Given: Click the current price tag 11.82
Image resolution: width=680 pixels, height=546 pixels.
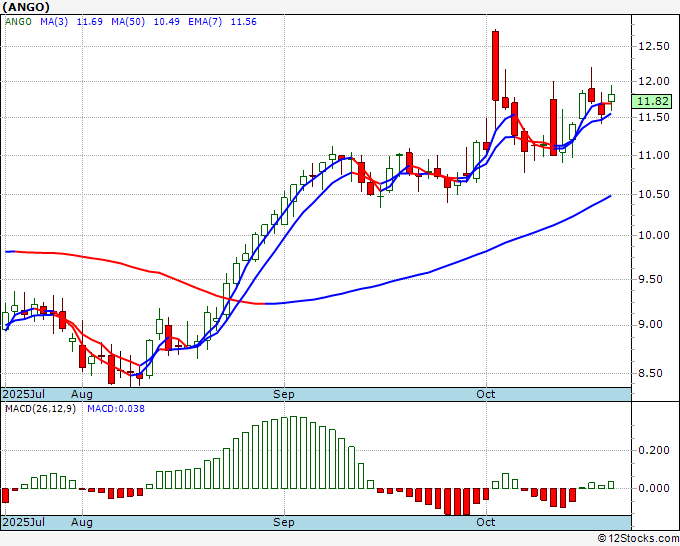Looking at the screenshot, I should click(652, 101).
